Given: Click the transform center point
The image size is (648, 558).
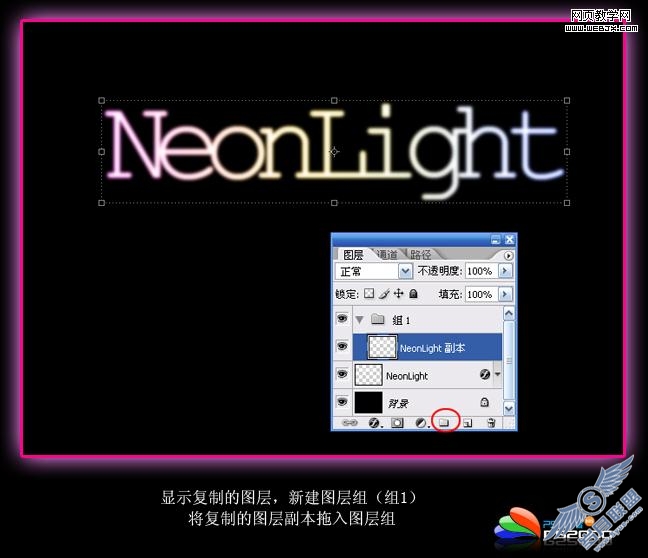Looking at the screenshot, I should point(334,152).
